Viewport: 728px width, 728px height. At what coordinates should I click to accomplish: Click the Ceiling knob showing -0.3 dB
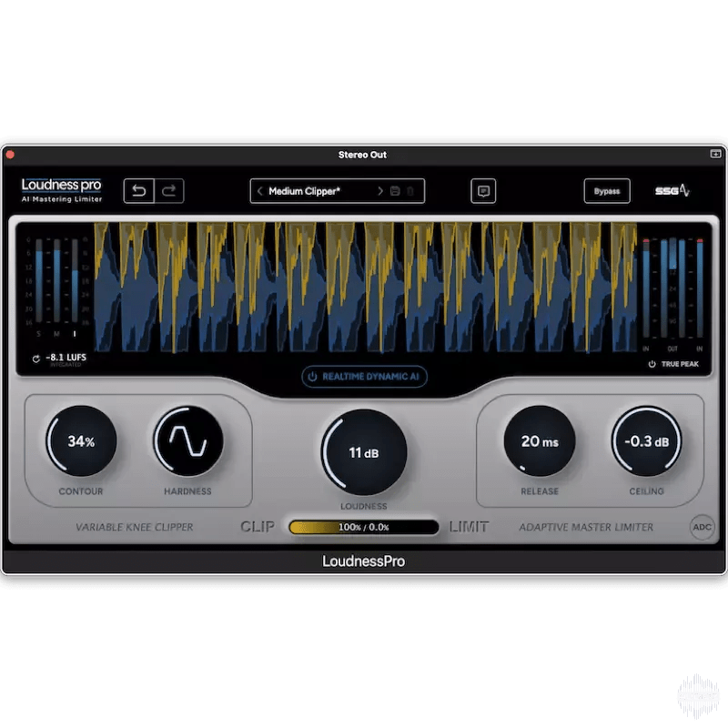(x=647, y=441)
